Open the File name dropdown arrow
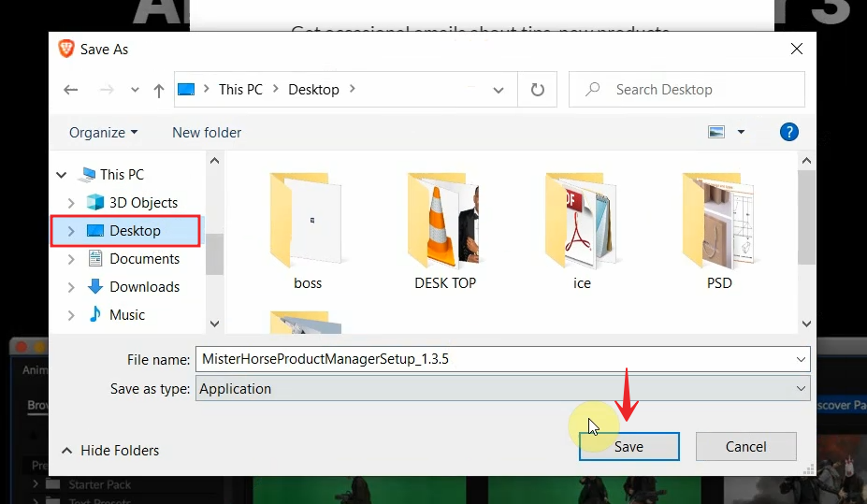The height and width of the screenshot is (504, 867). (x=801, y=359)
